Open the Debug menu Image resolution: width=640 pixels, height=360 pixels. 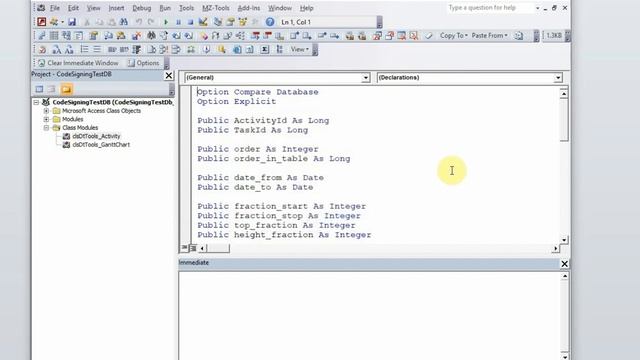[142, 8]
